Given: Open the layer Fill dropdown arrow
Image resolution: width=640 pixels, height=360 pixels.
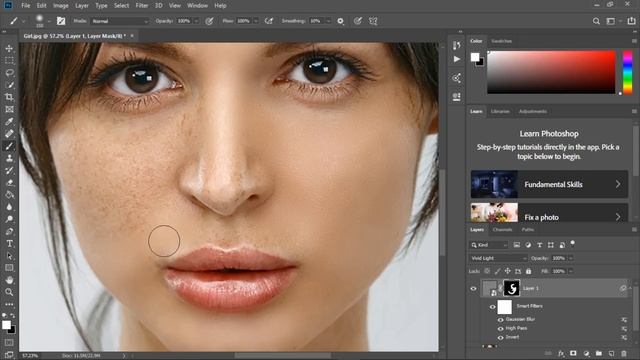Looking at the screenshot, I should (x=571, y=271).
